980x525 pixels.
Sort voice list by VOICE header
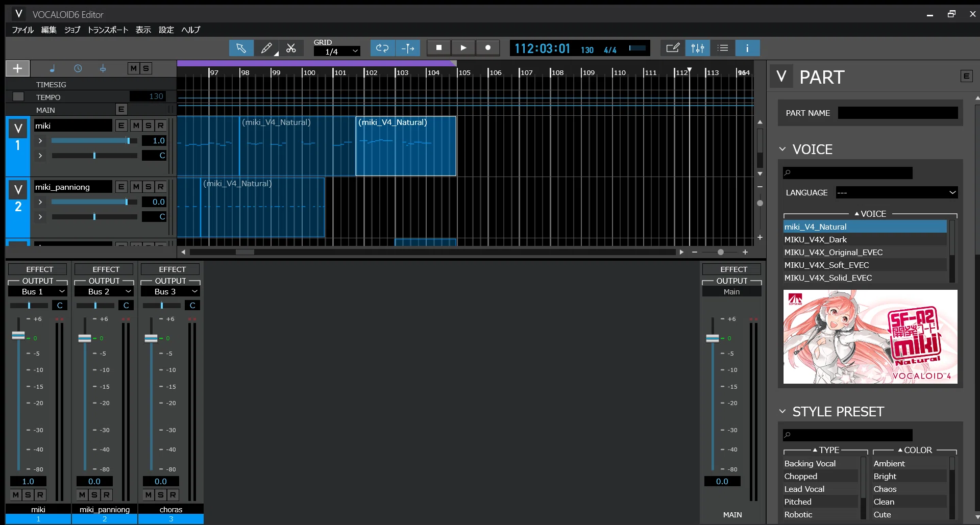pos(870,214)
